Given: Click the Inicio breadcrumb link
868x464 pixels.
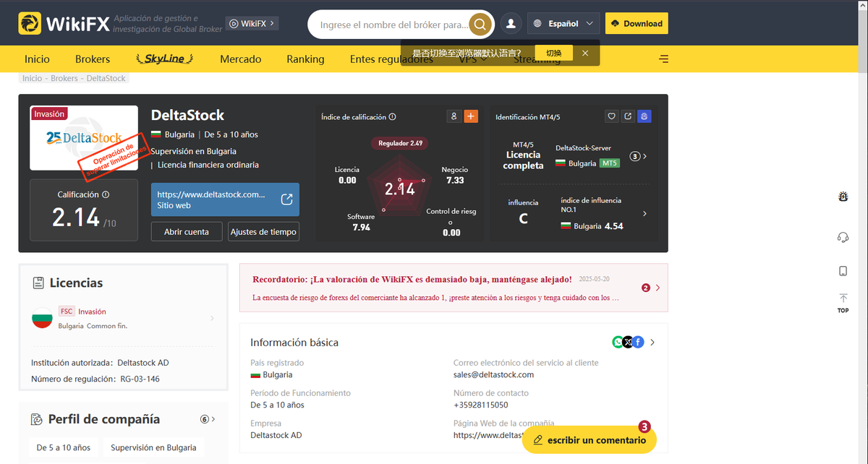Looking at the screenshot, I should point(33,78).
